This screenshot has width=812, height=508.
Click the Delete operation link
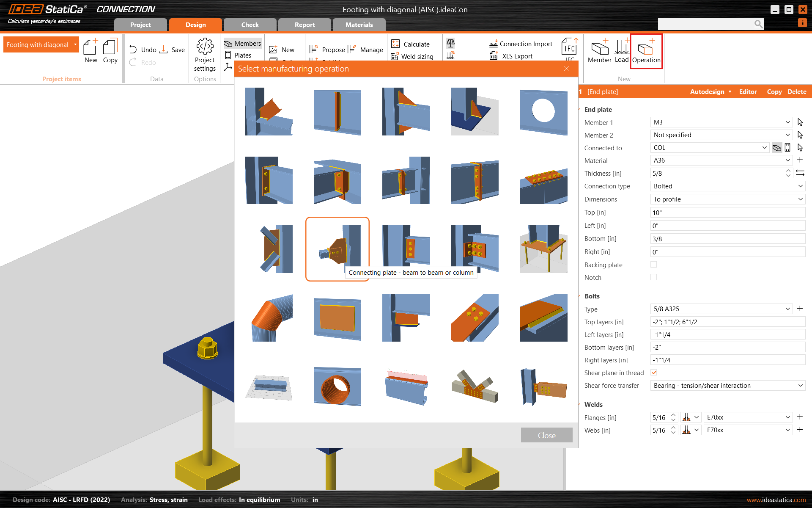pyautogui.click(x=797, y=91)
